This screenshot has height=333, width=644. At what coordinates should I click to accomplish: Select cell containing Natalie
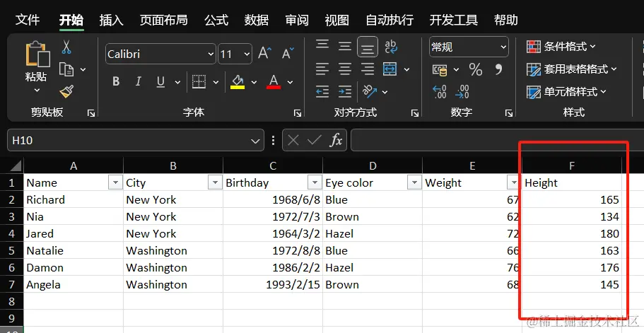74,250
